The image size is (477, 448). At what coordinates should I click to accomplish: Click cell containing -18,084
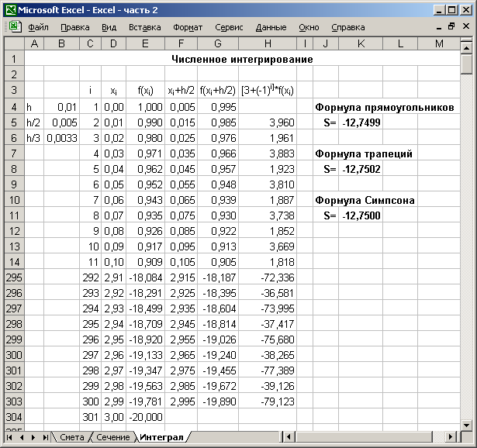(x=145, y=277)
